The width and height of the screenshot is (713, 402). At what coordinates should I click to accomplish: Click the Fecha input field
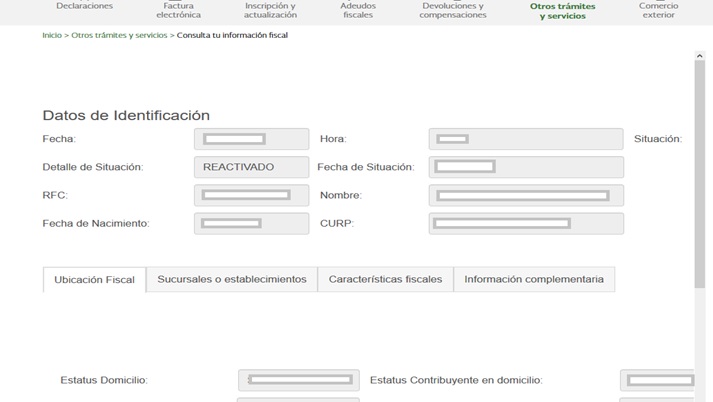(251, 139)
